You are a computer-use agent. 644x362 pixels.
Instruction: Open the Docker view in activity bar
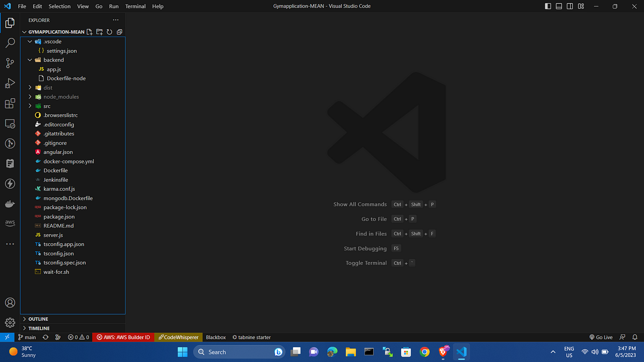pyautogui.click(x=10, y=204)
